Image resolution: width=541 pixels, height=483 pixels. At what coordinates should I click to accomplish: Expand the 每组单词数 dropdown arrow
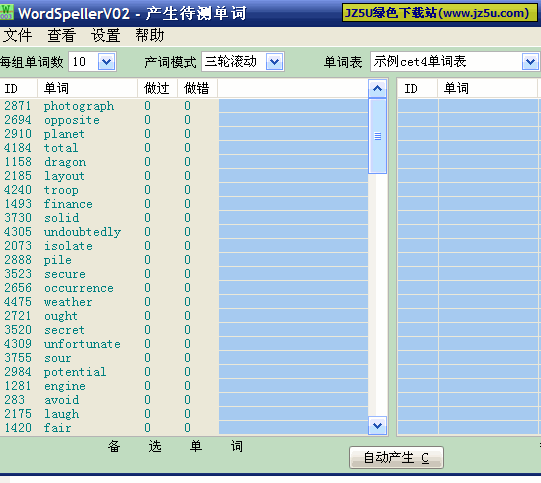point(107,62)
